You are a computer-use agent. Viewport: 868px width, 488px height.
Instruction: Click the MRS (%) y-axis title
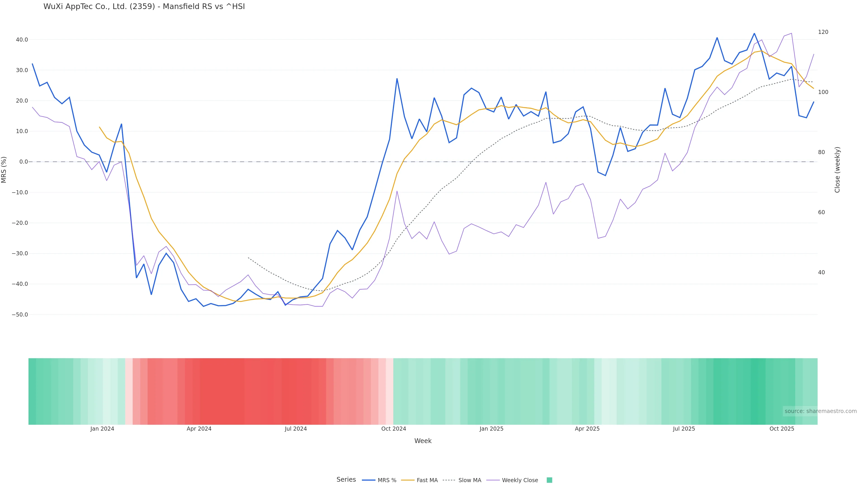[4, 170]
